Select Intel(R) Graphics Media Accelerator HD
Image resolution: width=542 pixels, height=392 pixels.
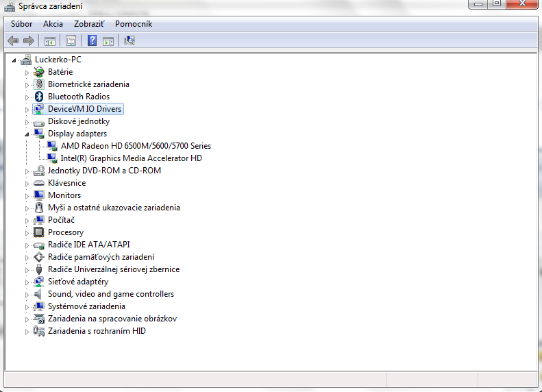(132, 159)
